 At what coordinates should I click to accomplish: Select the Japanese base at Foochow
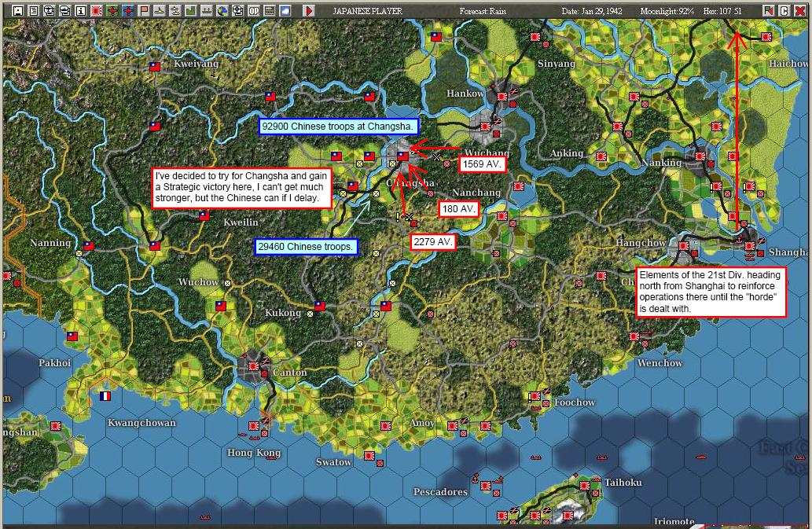pos(535,396)
